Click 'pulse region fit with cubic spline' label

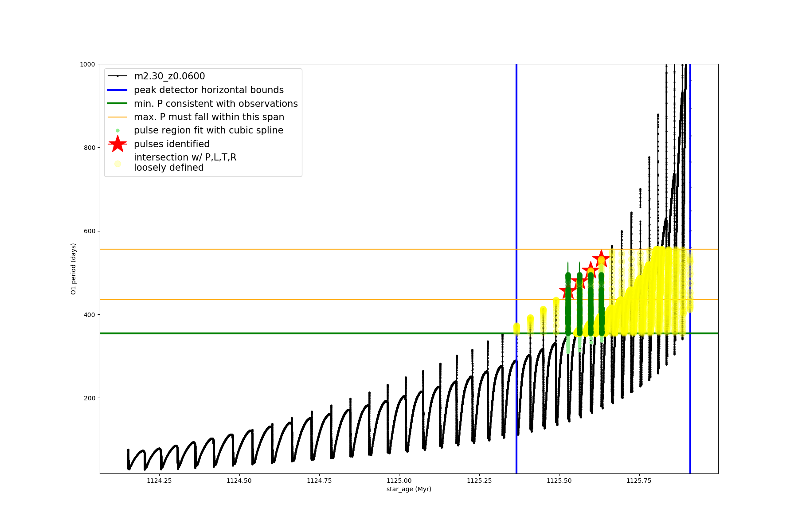[209, 130]
